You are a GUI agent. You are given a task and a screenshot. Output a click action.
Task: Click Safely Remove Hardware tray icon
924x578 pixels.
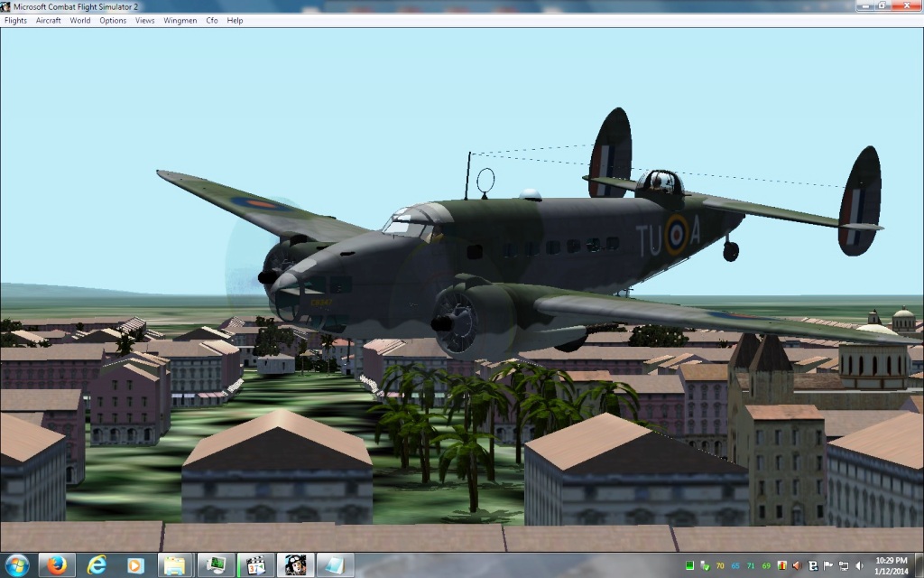click(705, 565)
